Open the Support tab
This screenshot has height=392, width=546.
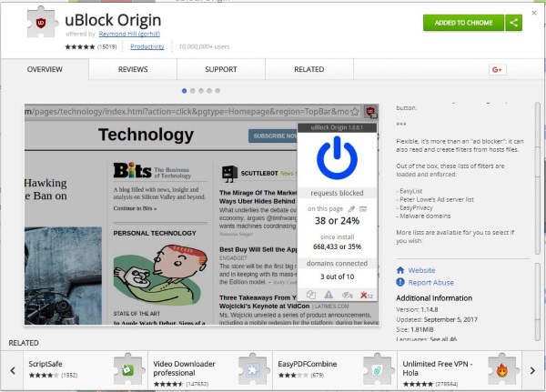(x=221, y=69)
